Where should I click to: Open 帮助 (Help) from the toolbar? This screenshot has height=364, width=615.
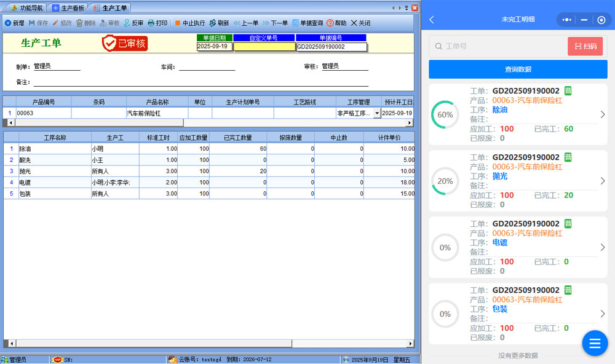click(336, 23)
